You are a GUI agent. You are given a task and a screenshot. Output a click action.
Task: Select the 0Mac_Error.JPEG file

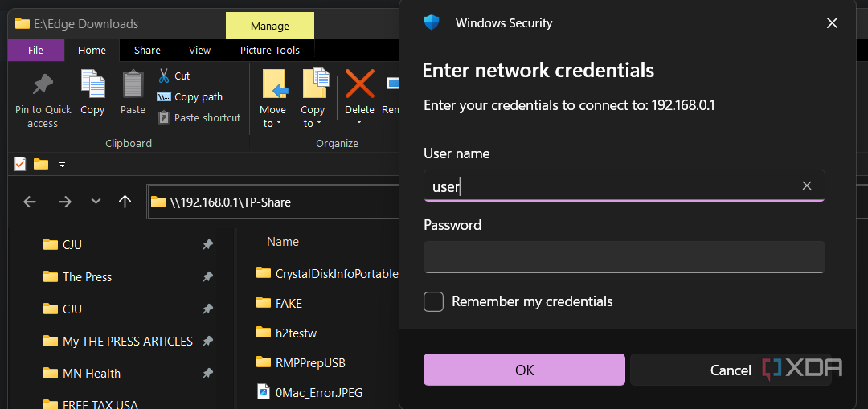coord(319,392)
